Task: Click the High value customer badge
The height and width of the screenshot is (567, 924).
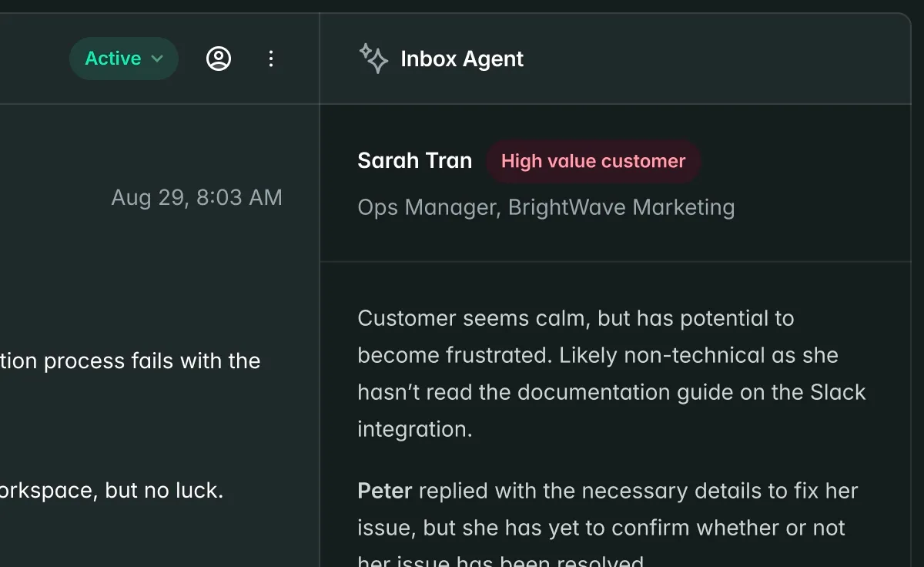Action: pos(593,161)
